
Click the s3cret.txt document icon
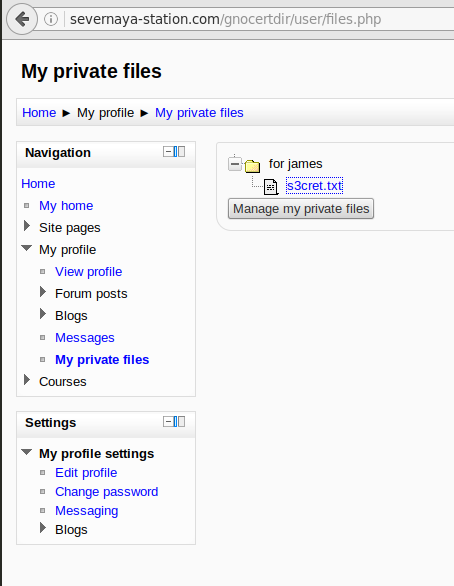pos(271,187)
